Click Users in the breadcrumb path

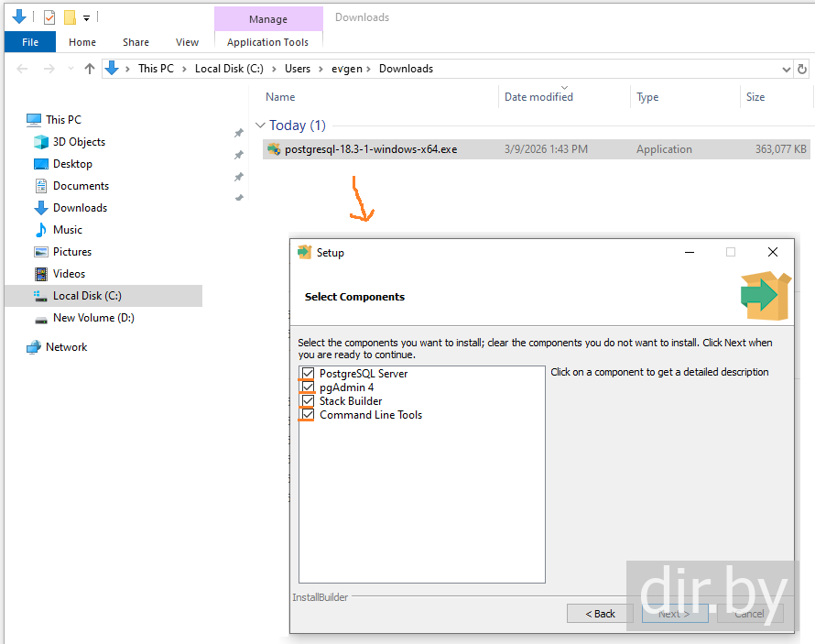[x=298, y=69]
